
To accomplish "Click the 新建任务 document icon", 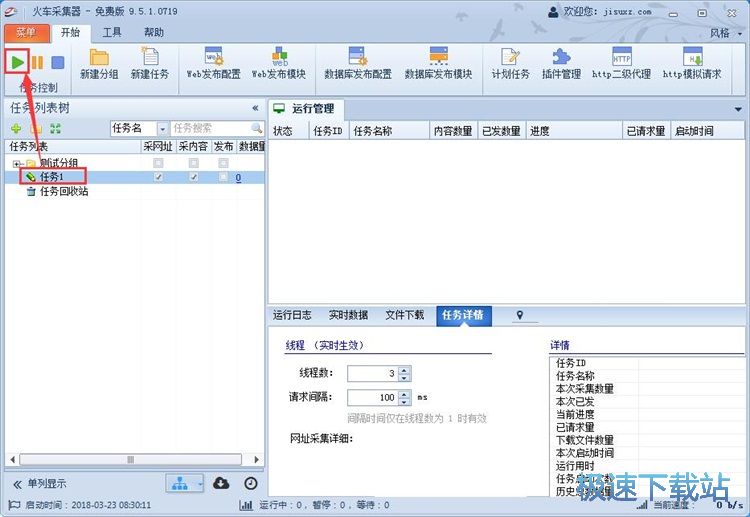I will [x=149, y=57].
